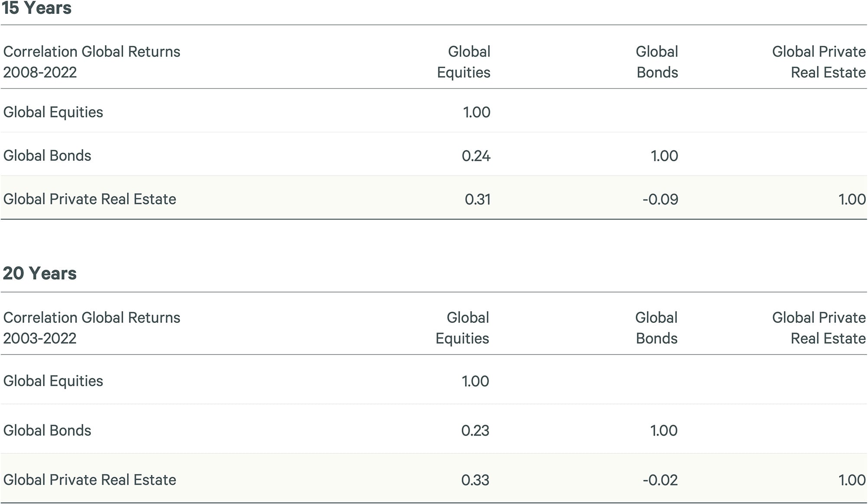Click the 0.23 correlation value
Image resolution: width=868 pixels, height=504 pixels.
pos(475,431)
